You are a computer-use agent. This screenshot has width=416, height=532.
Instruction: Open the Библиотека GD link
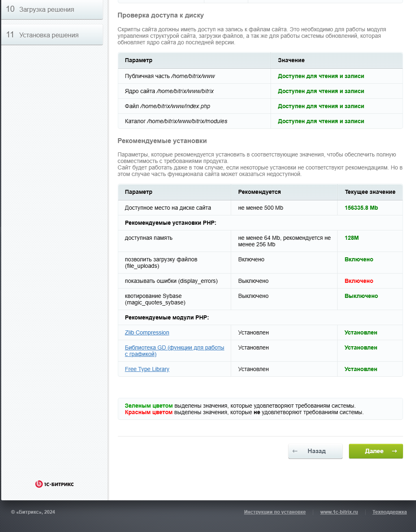pos(175,351)
